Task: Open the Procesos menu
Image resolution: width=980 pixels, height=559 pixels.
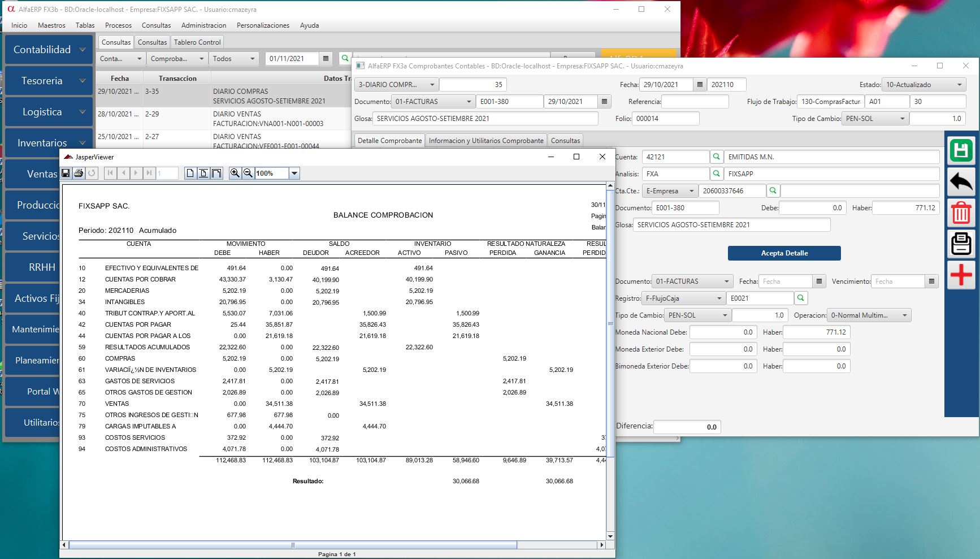Action: tap(118, 25)
